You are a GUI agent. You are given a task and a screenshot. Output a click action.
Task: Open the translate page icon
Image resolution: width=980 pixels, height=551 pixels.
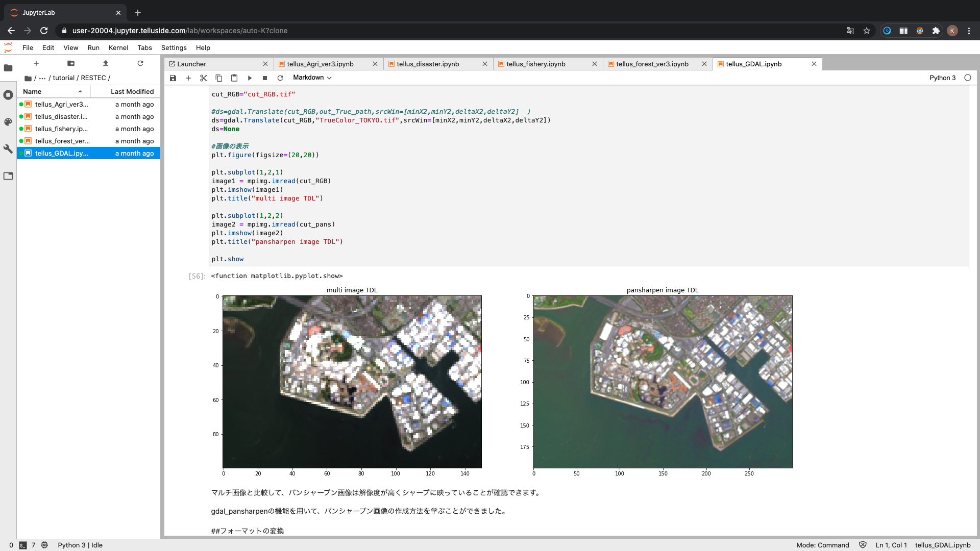coord(850,31)
